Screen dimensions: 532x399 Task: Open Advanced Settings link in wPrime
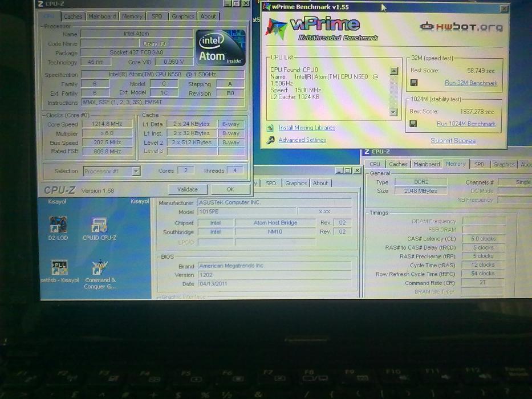(302, 140)
